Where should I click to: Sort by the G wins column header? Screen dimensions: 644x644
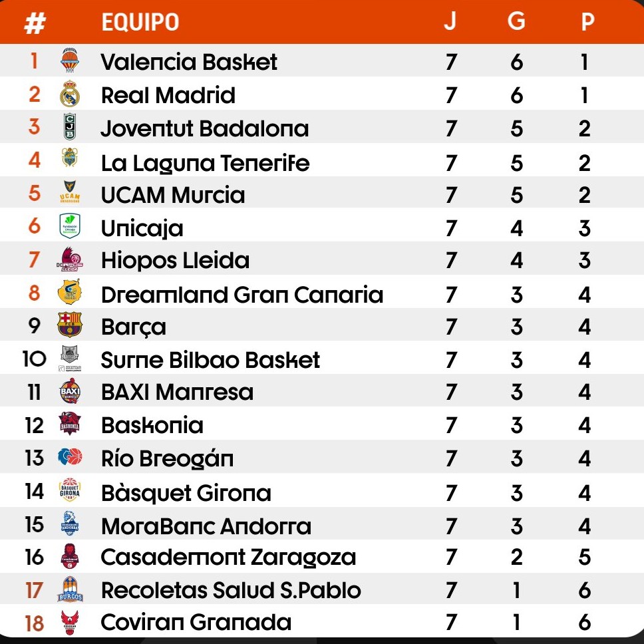(x=516, y=22)
